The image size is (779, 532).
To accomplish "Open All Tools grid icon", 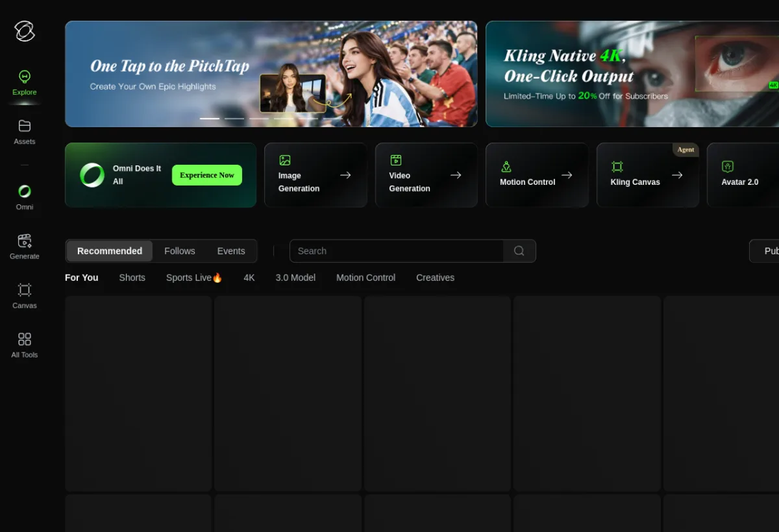I will (x=25, y=339).
